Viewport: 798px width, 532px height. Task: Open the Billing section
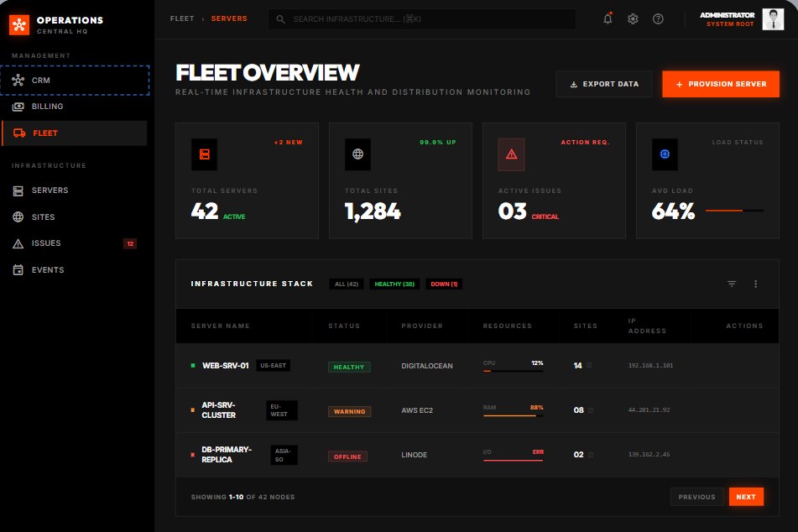[75, 107]
